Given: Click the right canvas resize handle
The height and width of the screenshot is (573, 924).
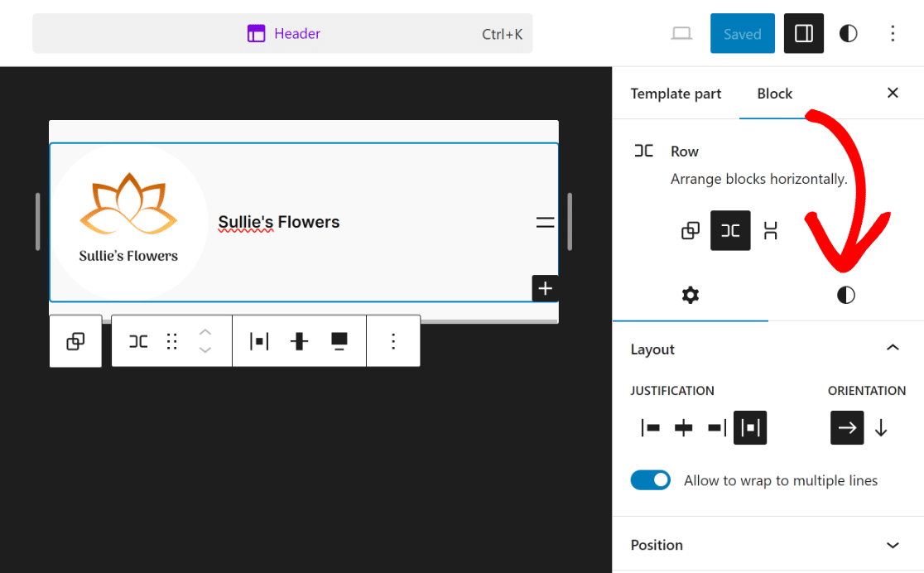Looking at the screenshot, I should [570, 222].
